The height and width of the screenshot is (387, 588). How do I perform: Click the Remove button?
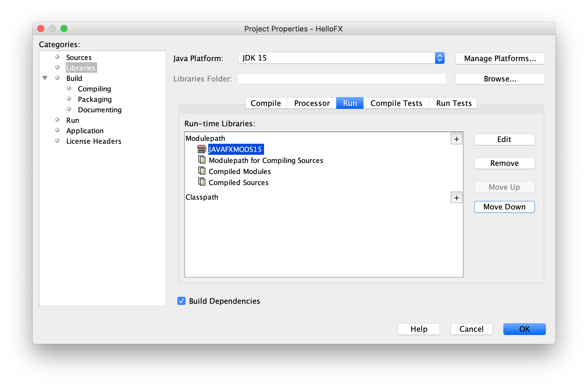coord(504,163)
